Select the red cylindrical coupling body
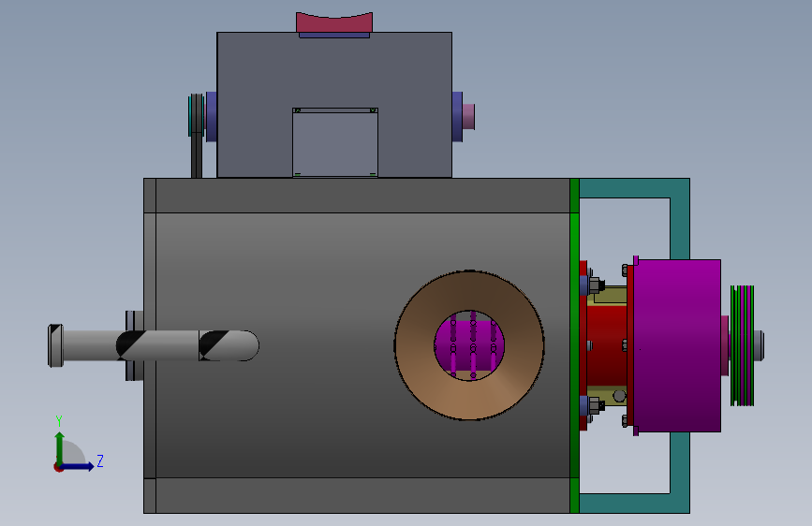The image size is (812, 526). tap(606, 345)
